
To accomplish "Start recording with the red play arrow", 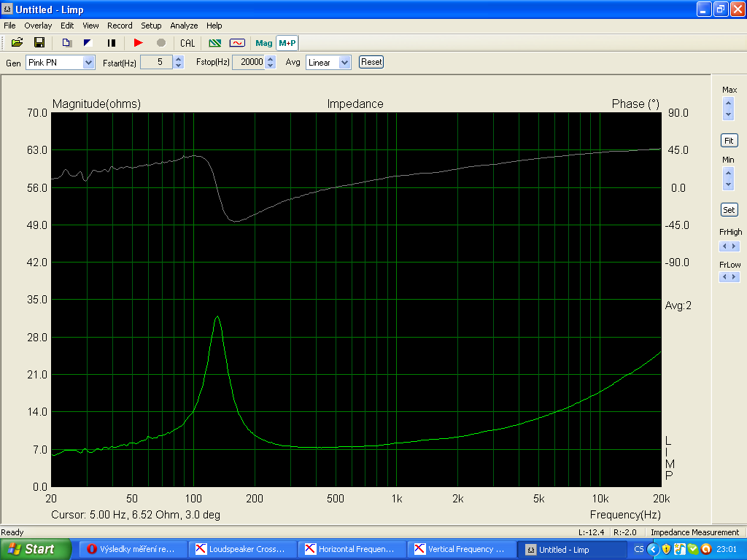I will [x=138, y=43].
